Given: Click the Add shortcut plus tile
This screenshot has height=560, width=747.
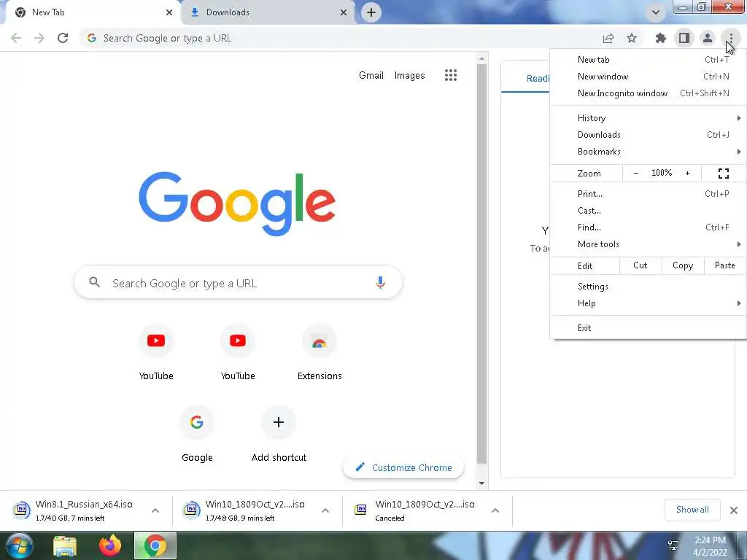Looking at the screenshot, I should point(279,433).
